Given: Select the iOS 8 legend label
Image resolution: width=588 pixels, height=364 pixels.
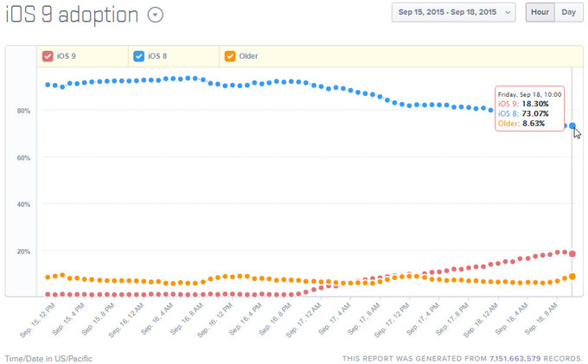Looking at the screenshot, I should coord(157,56).
